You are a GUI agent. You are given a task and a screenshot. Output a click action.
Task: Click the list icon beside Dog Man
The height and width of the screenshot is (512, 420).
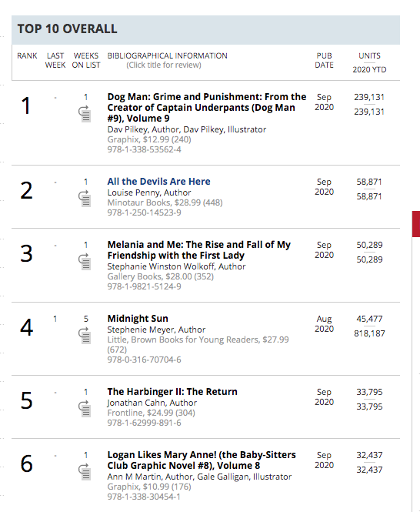pos(85,114)
